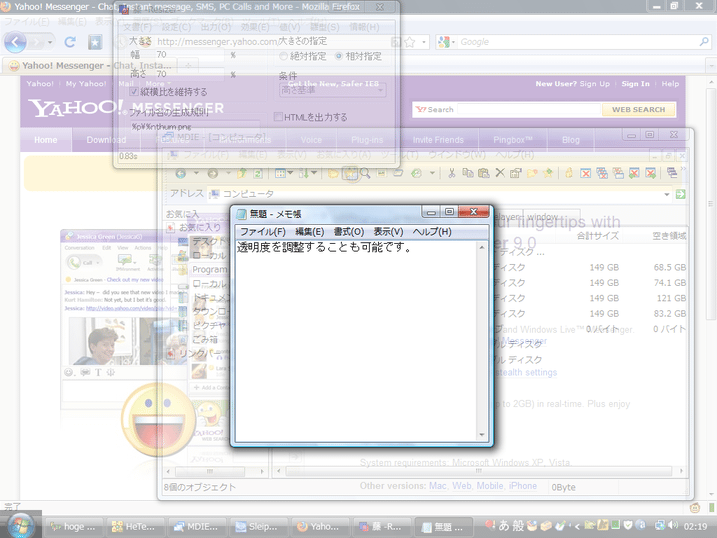Screen dimensions: 717x538
Task: Click the magnifier in Firefox Google search box
Action: click(704, 42)
